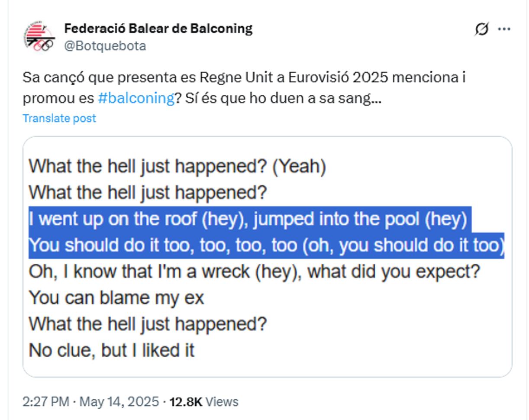Open the @Botquebota handle link
The height and width of the screenshot is (420, 529).
pyautogui.click(x=105, y=46)
